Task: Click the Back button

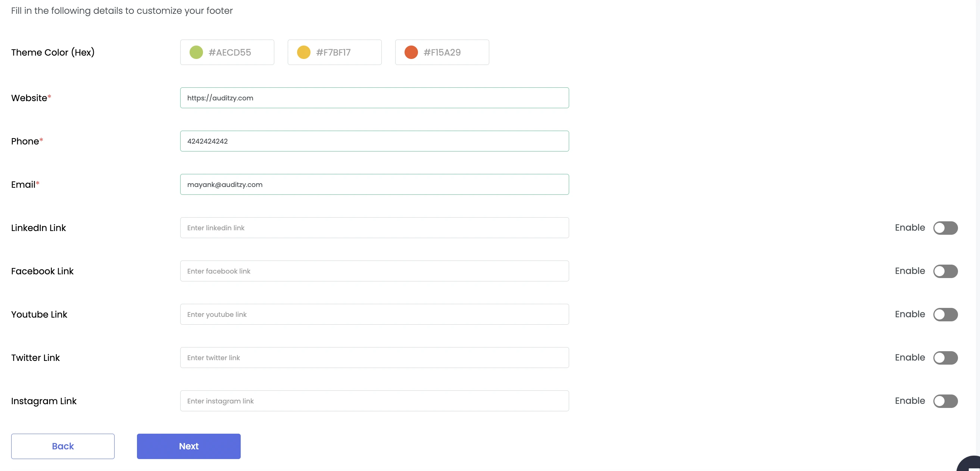Action: [x=62, y=446]
